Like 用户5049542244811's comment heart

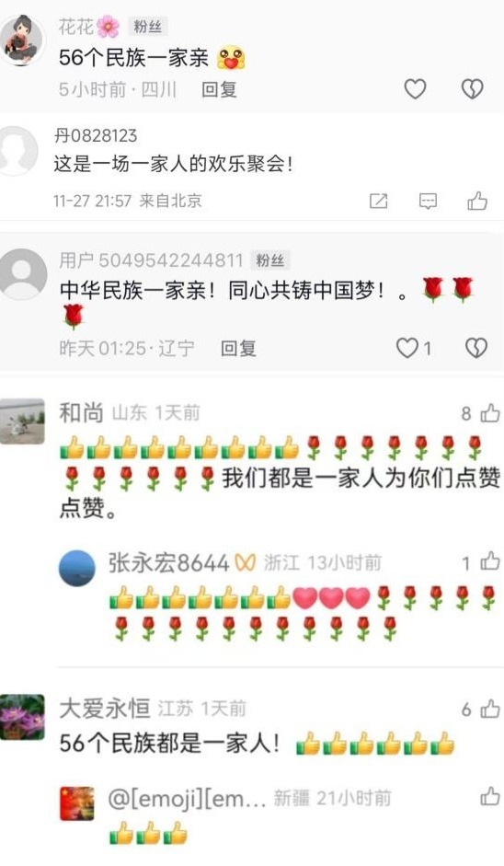[407, 348]
